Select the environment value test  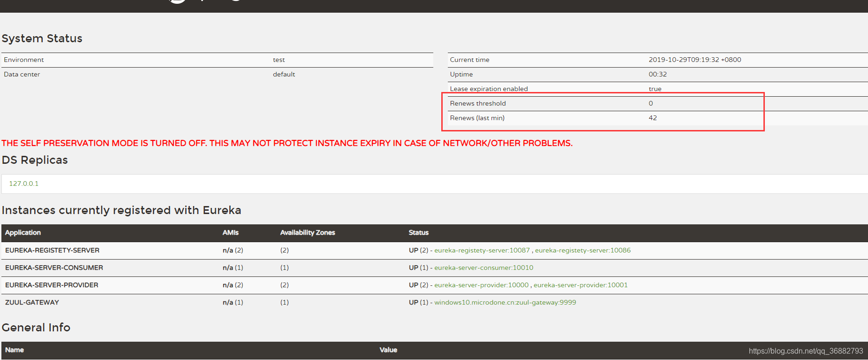point(279,60)
